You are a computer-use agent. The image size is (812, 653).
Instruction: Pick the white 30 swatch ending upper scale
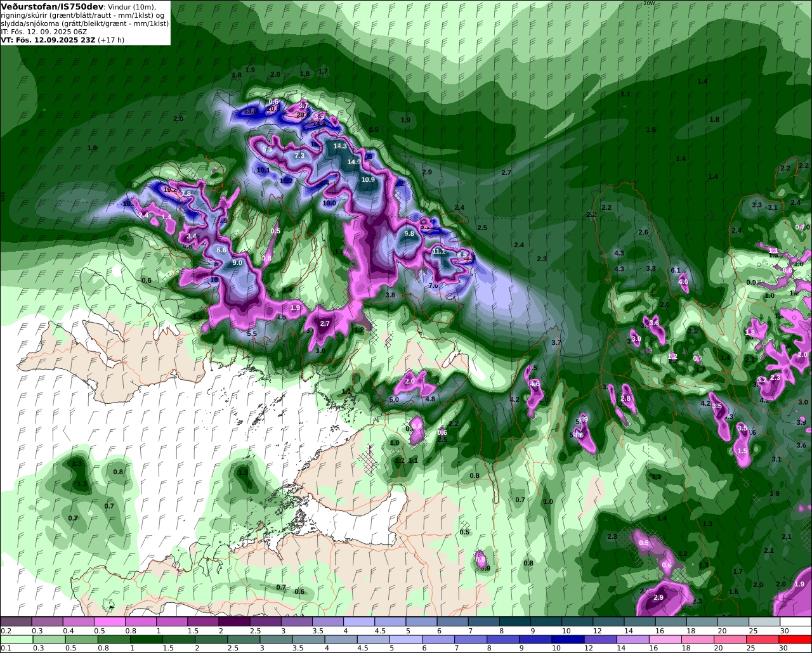coord(796,622)
